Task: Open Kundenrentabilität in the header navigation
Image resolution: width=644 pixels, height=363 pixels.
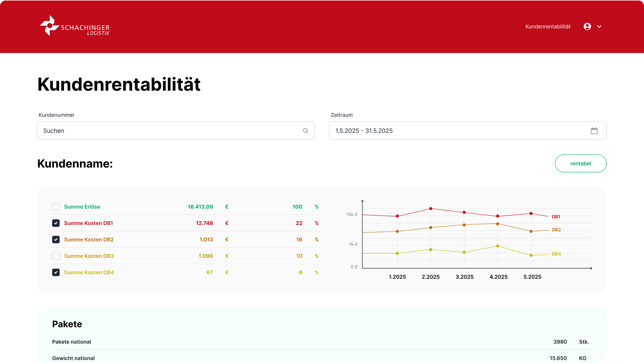Action: coord(548,26)
